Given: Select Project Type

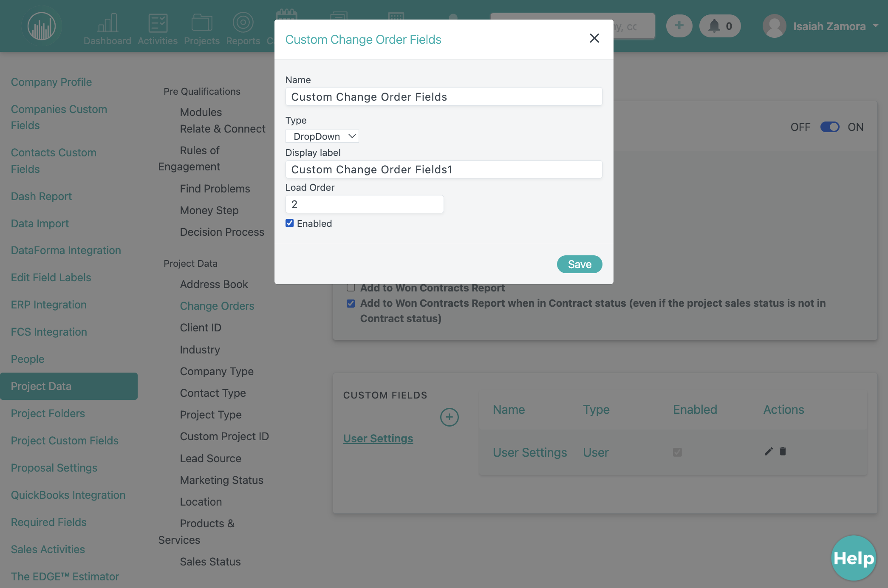Looking at the screenshot, I should click(211, 415).
